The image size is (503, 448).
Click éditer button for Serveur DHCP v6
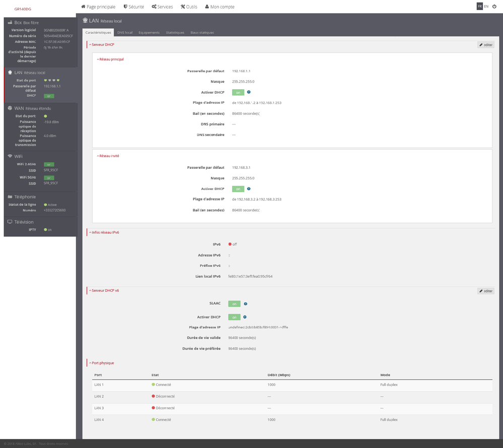point(486,291)
